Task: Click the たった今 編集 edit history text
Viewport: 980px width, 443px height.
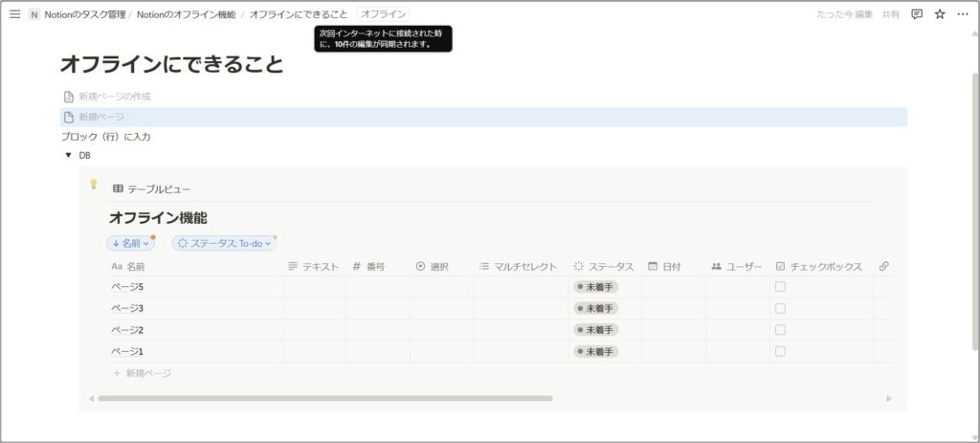Action: pyautogui.click(x=844, y=14)
